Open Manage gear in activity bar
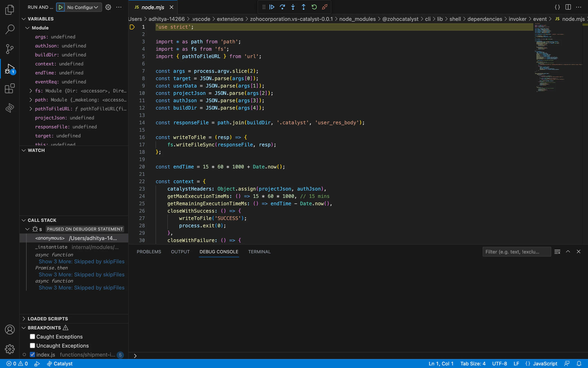 pos(10,349)
